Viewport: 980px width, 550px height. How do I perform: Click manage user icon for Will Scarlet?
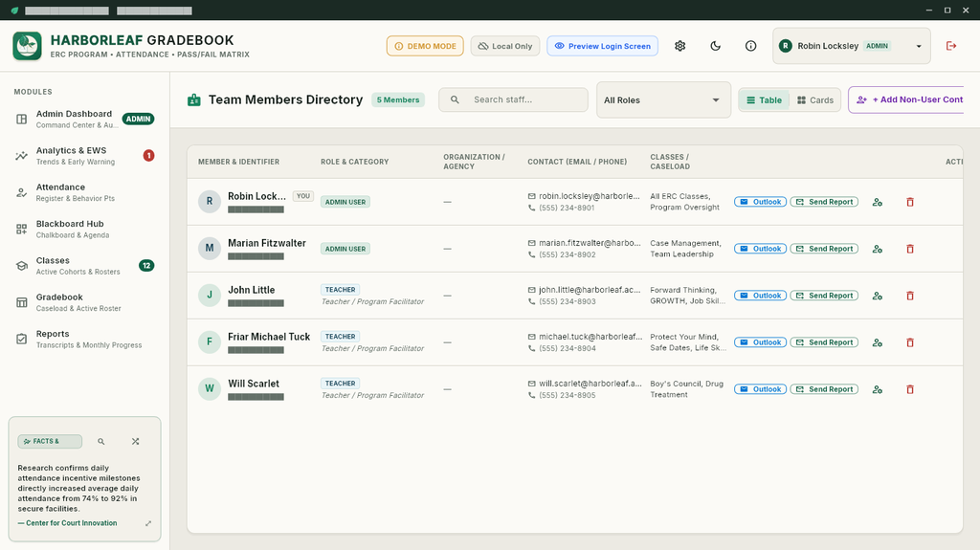[878, 389]
